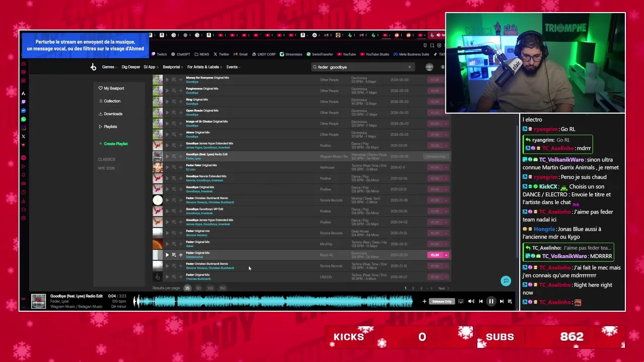The height and width of the screenshot is (362, 644).
Task: Play Goodbye Goodboys VIP Edit
Action: tap(168, 211)
